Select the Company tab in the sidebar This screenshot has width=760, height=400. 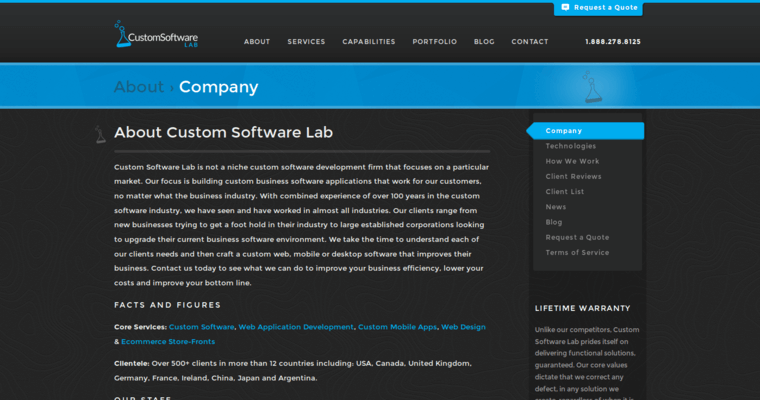click(564, 131)
